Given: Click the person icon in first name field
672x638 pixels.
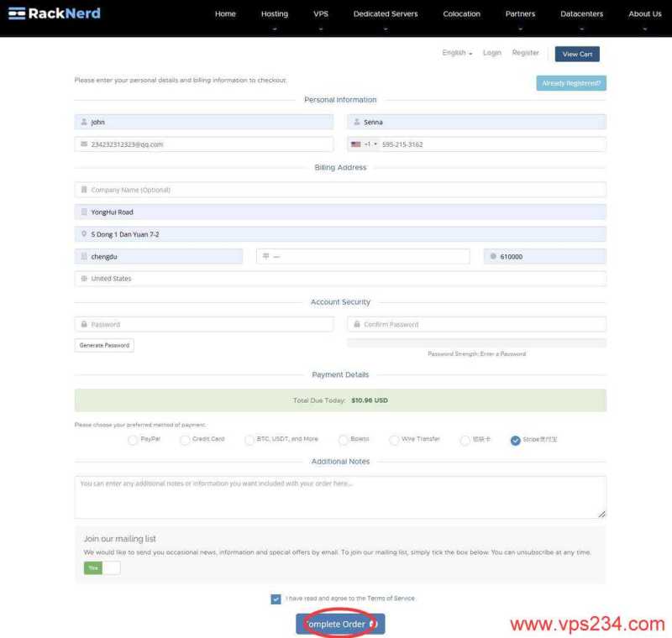Looking at the screenshot, I should coord(84,122).
